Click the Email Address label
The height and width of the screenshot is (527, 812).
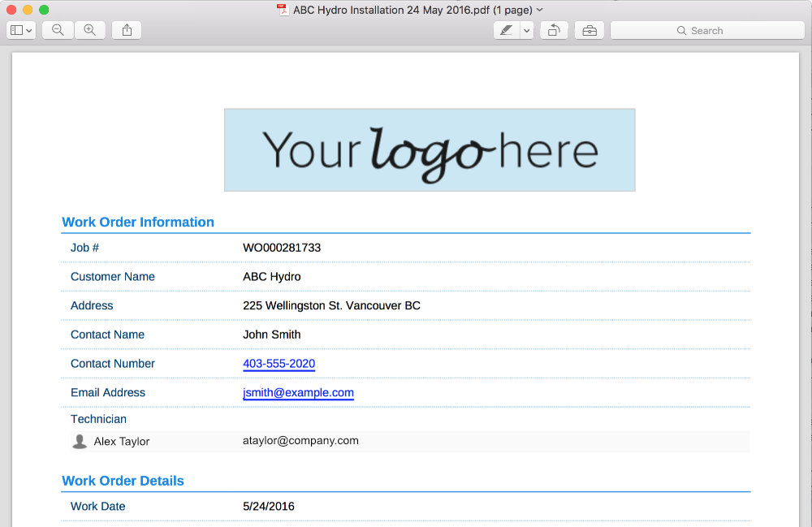pos(108,392)
